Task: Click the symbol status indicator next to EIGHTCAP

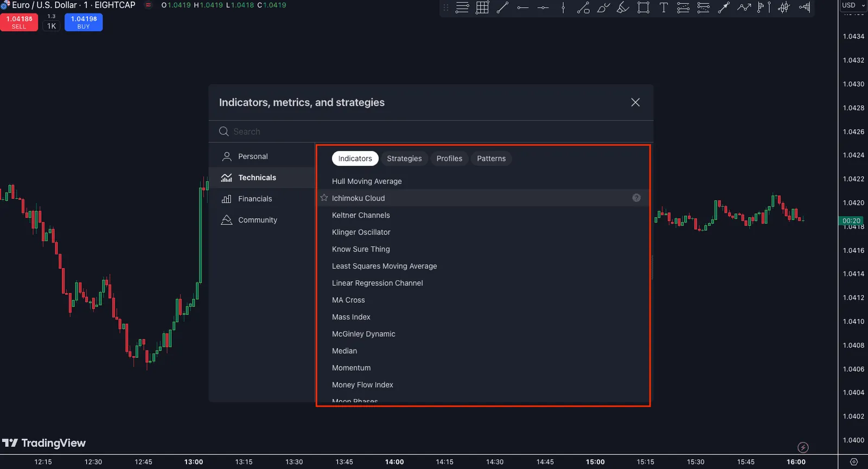Action: point(148,5)
